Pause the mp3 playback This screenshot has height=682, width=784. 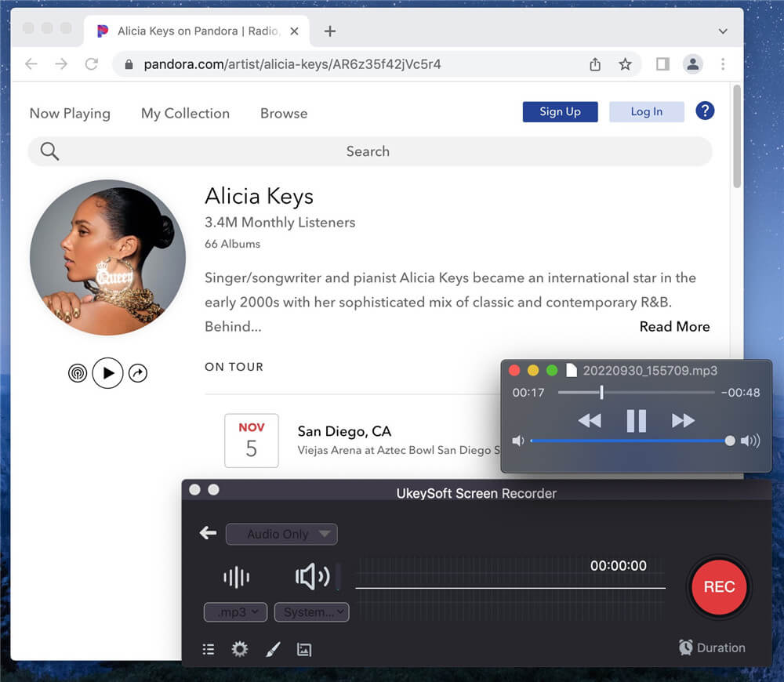[637, 420]
